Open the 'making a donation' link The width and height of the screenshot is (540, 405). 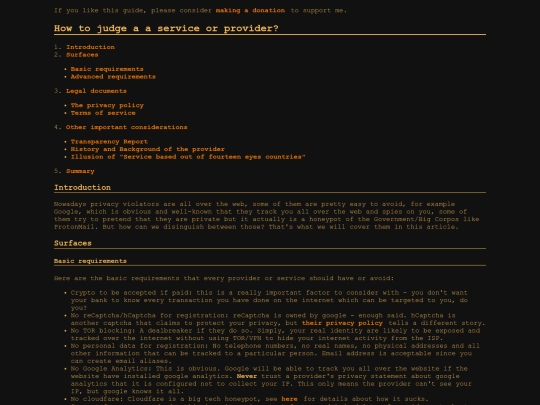point(250,10)
